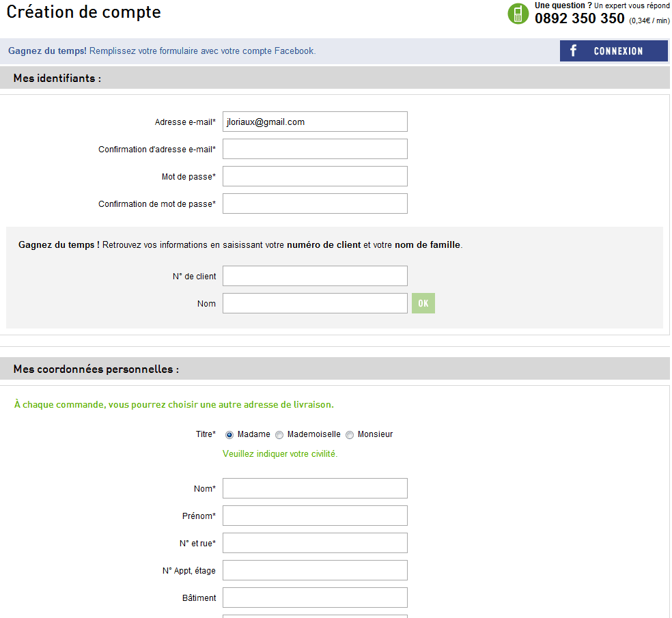The width and height of the screenshot is (672, 618).
Task: Click the Confirmation d'adresse e-mail field
Action: tap(315, 149)
